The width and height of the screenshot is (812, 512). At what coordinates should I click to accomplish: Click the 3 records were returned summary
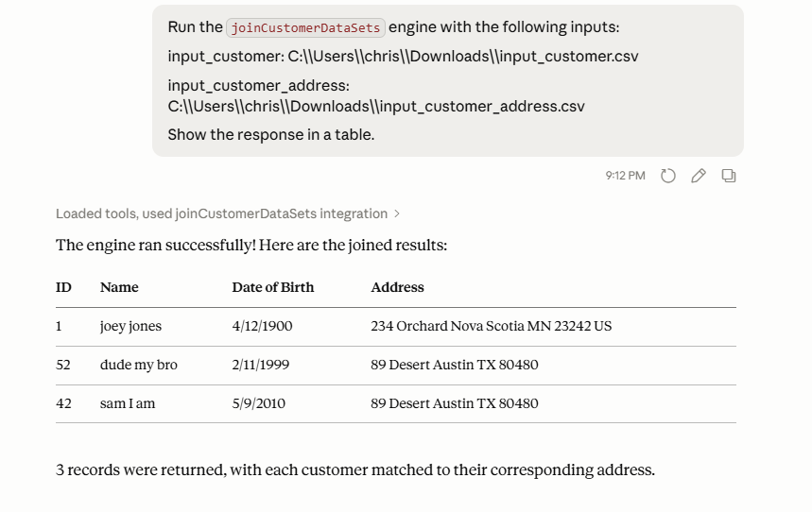[355, 470]
